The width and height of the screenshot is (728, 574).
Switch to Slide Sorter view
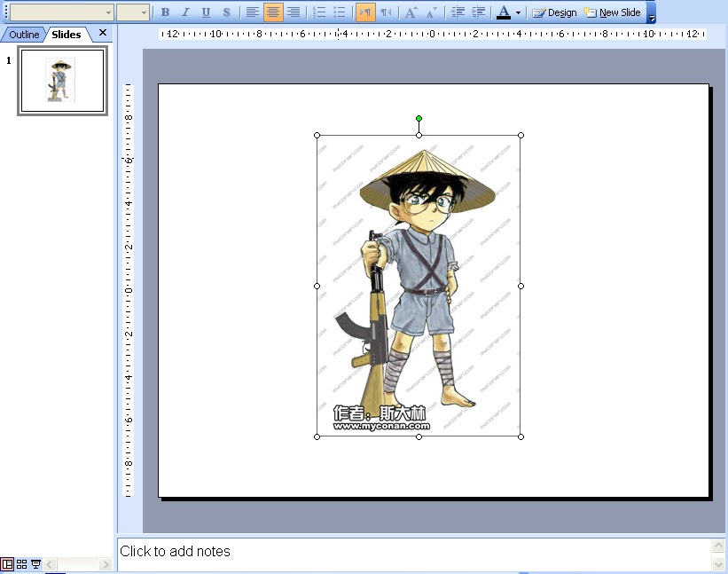22,564
